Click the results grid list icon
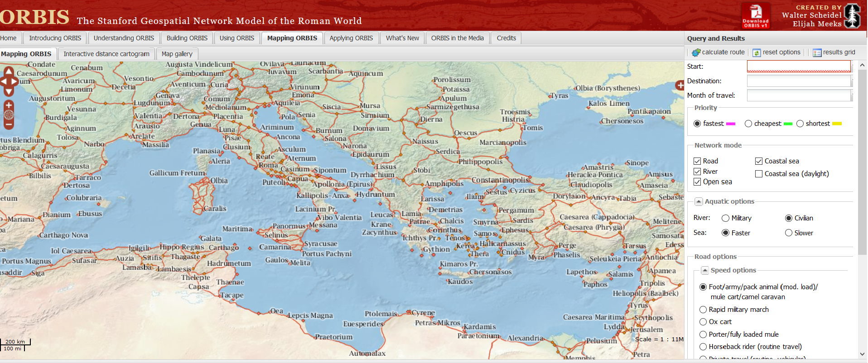This screenshot has height=363, width=868. [x=817, y=53]
